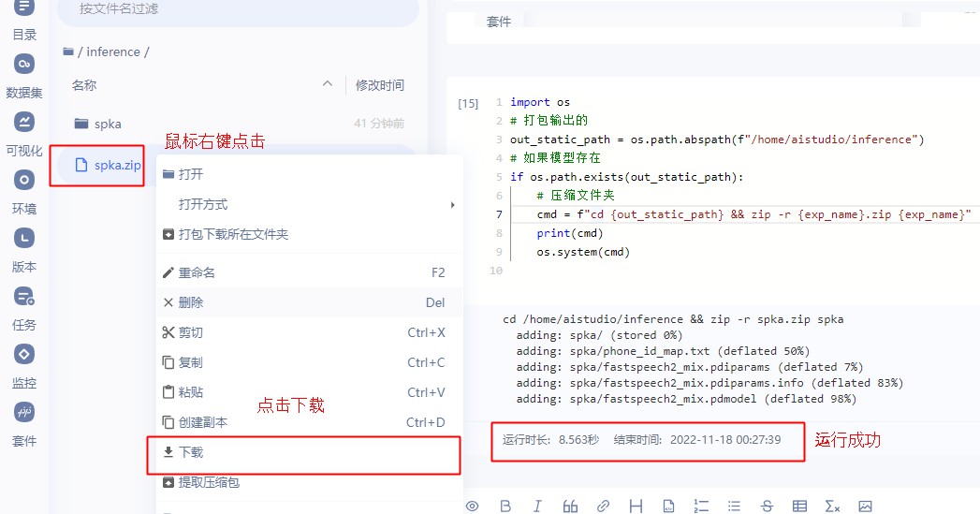
Task: Click output line 'adding: spka/phone_id_map.txt'
Action: [x=663, y=351]
